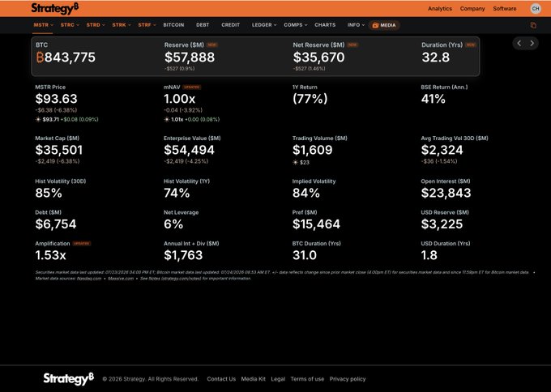Go to next card with right arrow
Viewport: 551px width, 392px height.
(532, 43)
